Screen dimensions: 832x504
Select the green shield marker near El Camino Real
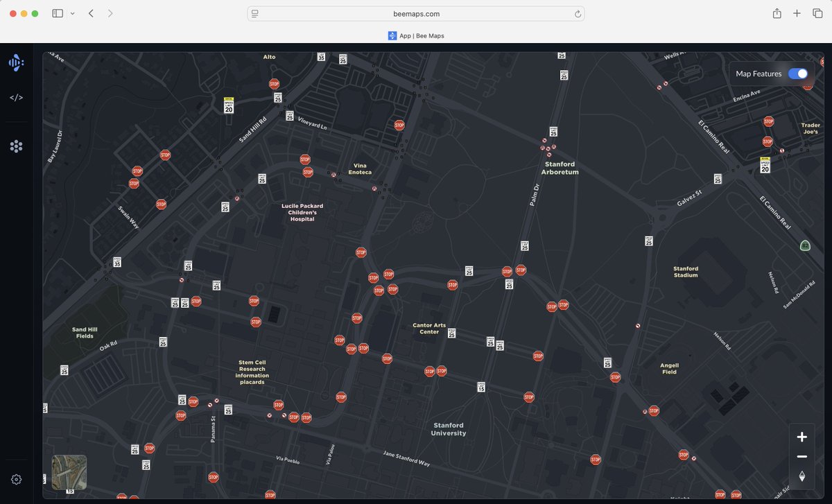[804, 245]
